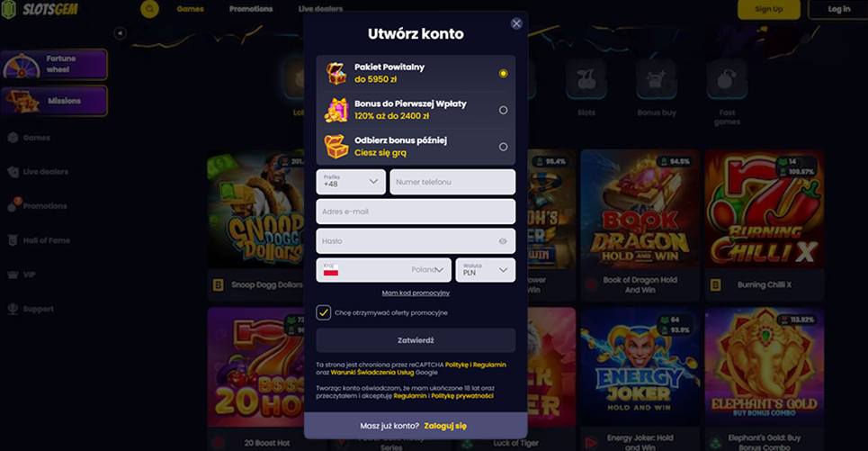The image size is (868, 451).
Task: Select the Slots cherry category icon
Action: (x=586, y=80)
